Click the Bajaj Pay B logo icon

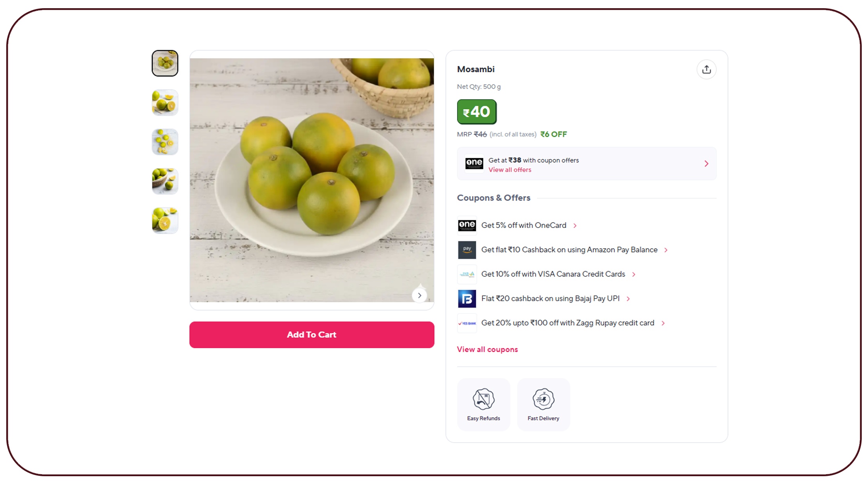(467, 299)
